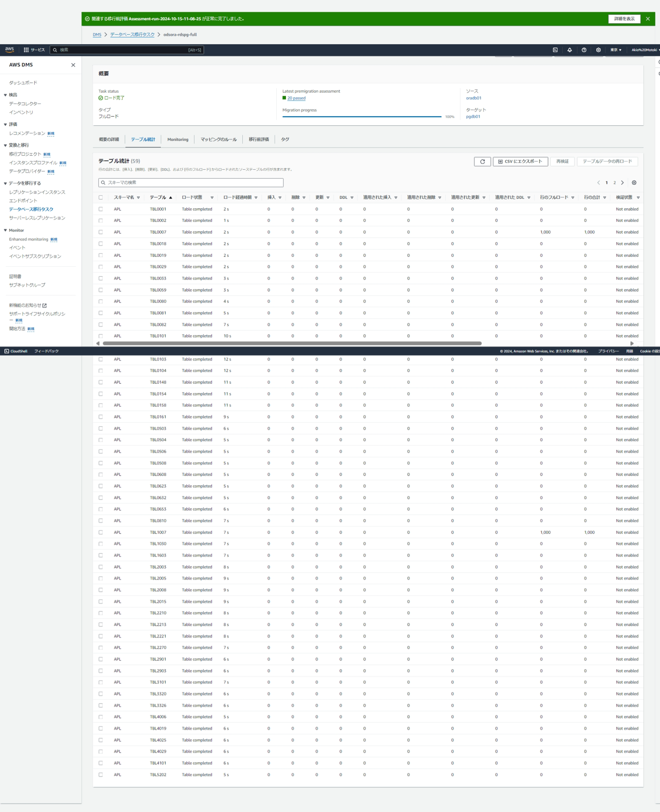Click the AWS logo

click(9, 49)
